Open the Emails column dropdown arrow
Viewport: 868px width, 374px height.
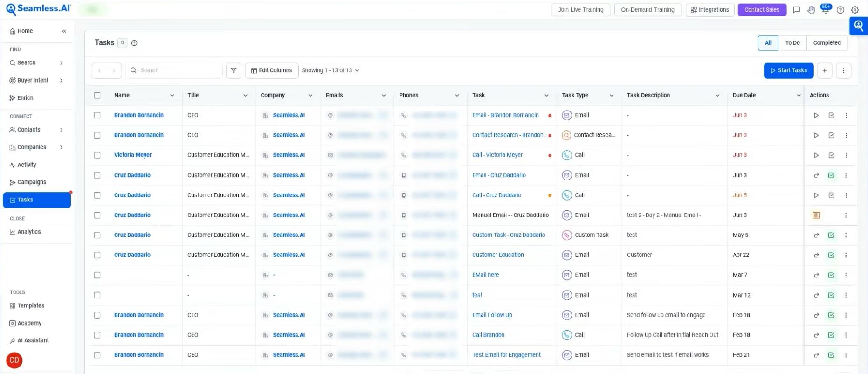[384, 96]
